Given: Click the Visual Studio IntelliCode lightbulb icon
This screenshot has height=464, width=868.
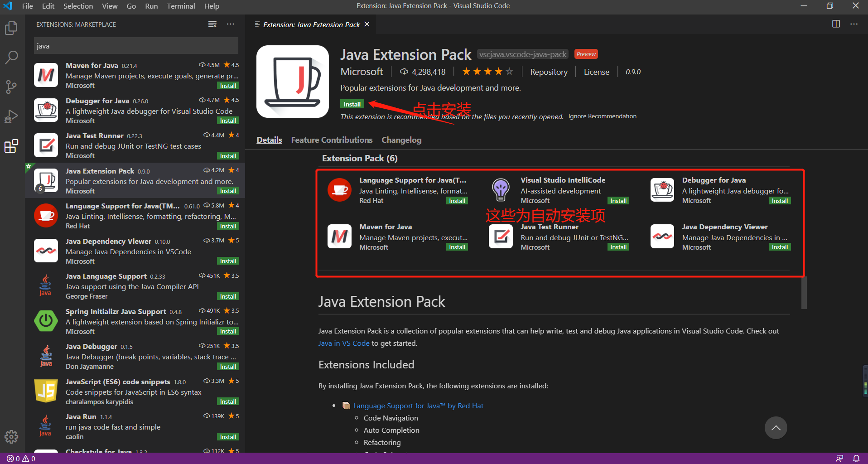Looking at the screenshot, I should pos(501,190).
